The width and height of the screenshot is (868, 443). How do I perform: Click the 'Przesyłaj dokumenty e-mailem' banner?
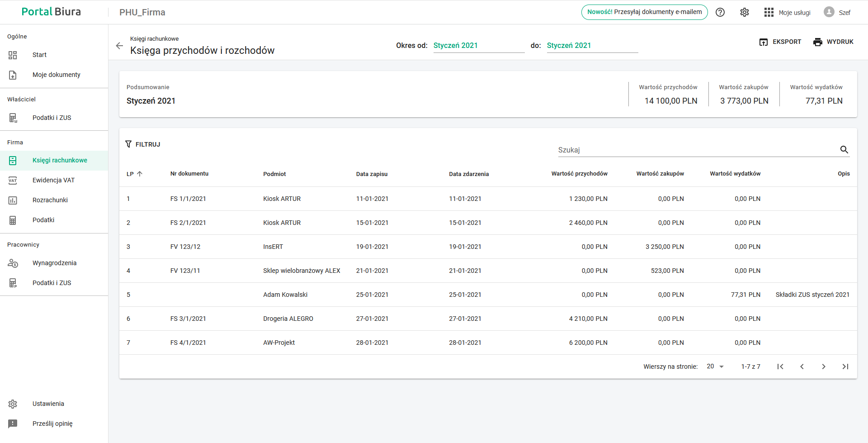[644, 12]
